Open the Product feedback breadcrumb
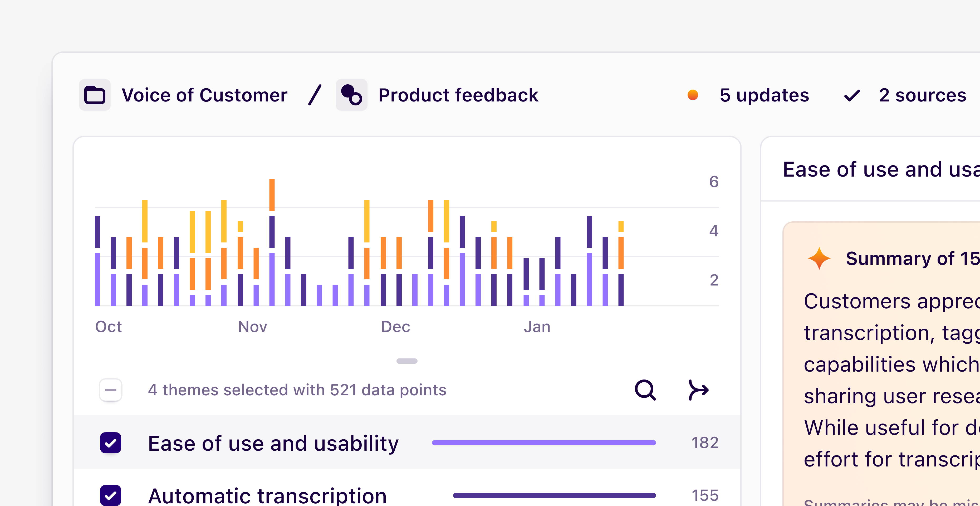Screen dimensions: 980x506 (458, 95)
